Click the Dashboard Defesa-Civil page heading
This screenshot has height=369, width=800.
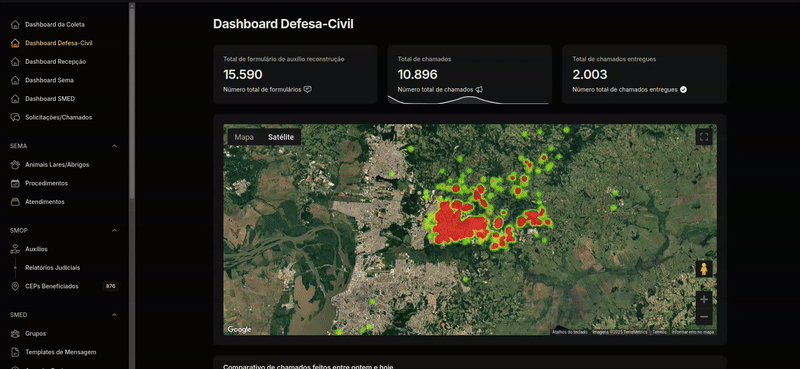click(283, 24)
